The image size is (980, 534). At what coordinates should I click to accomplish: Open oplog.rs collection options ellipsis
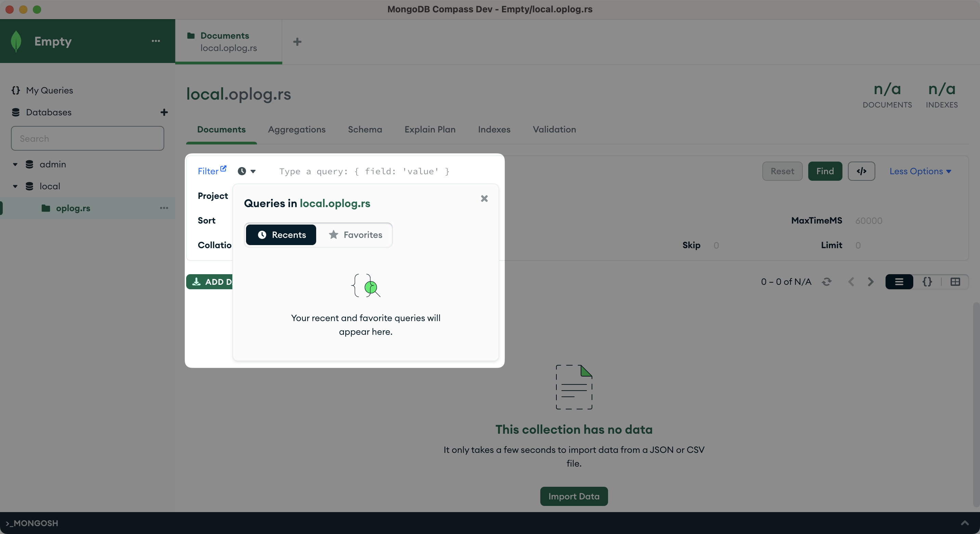[164, 208]
